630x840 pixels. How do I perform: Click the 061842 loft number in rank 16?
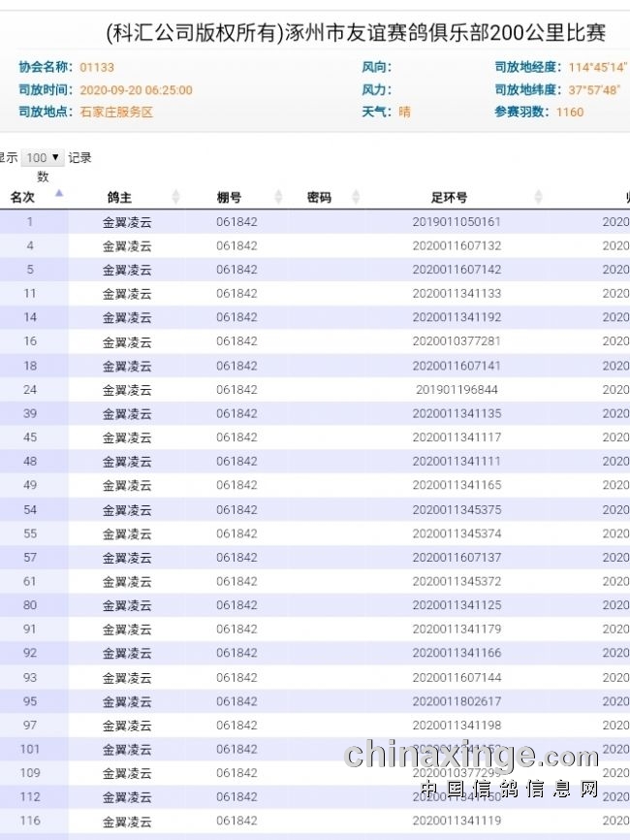(236, 341)
